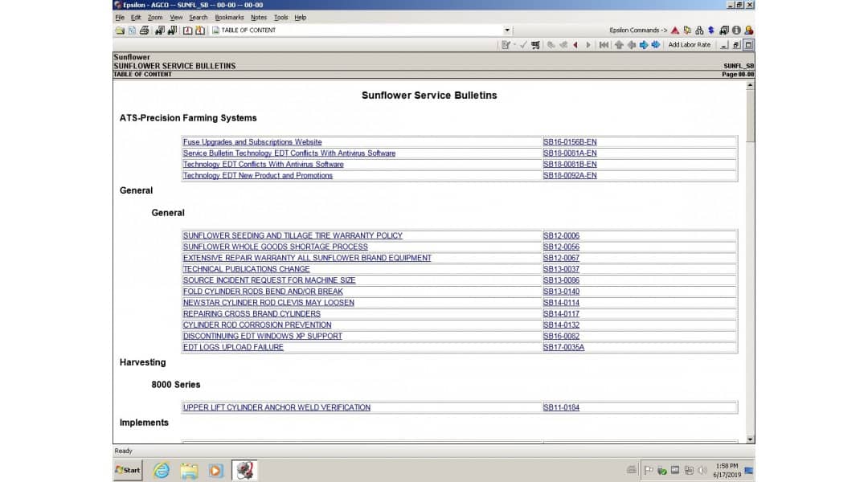
Task: Open the Zoom menu
Action: (155, 18)
